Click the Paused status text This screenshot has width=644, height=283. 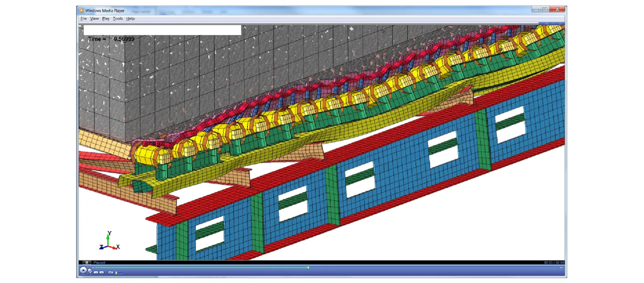[99, 262]
